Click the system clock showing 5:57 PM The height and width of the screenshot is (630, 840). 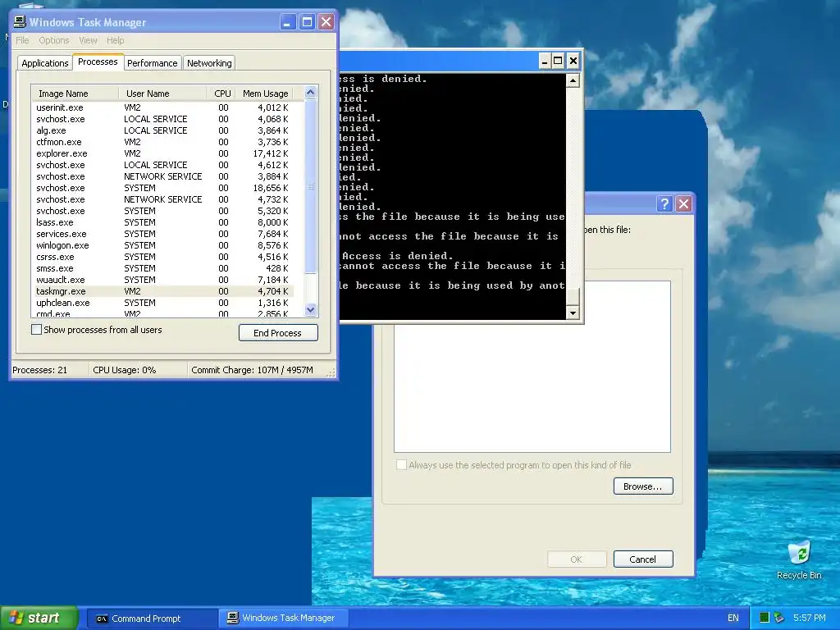(x=810, y=619)
